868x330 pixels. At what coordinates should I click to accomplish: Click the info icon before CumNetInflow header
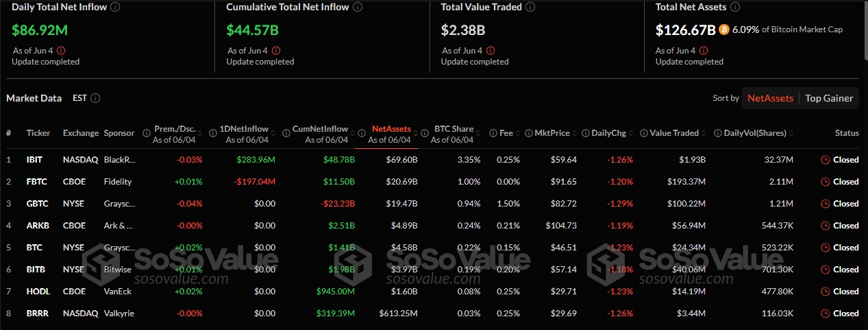(x=286, y=133)
